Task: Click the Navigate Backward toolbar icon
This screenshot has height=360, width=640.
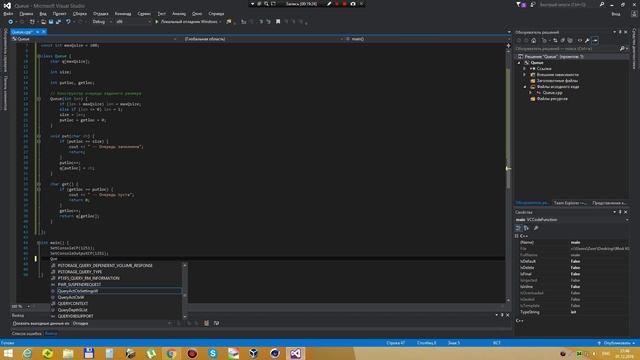Action: [11, 22]
